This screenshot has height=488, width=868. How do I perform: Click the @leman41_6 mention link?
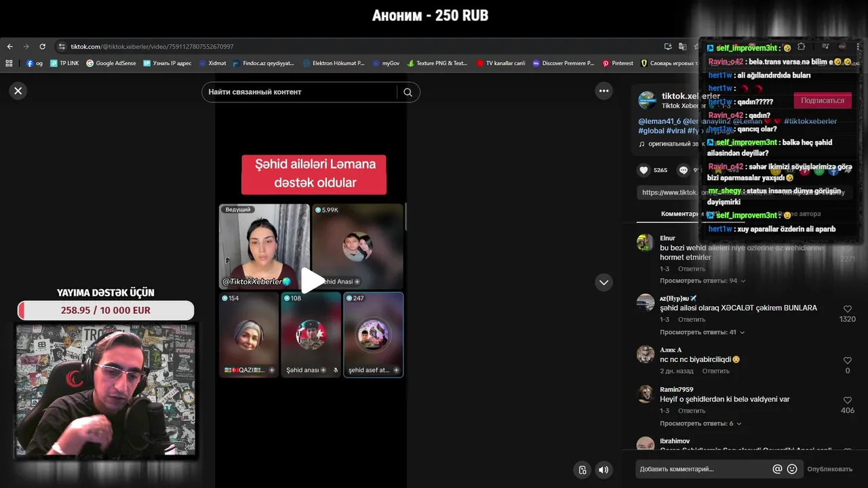point(659,121)
